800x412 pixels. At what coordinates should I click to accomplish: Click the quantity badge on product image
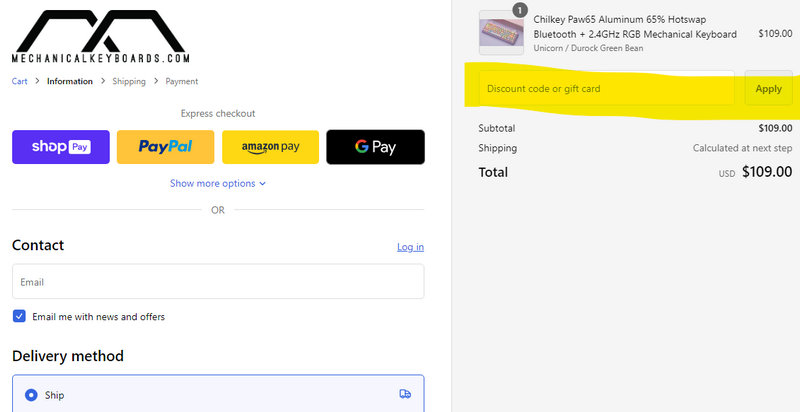[x=520, y=10]
